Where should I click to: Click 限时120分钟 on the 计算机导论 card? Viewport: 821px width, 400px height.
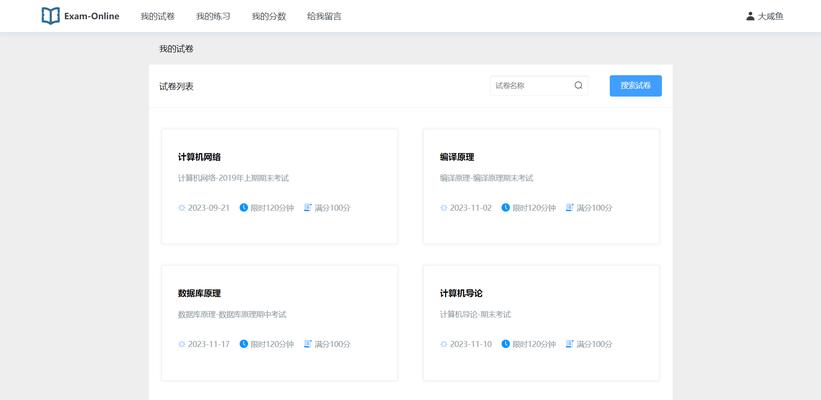coord(534,344)
